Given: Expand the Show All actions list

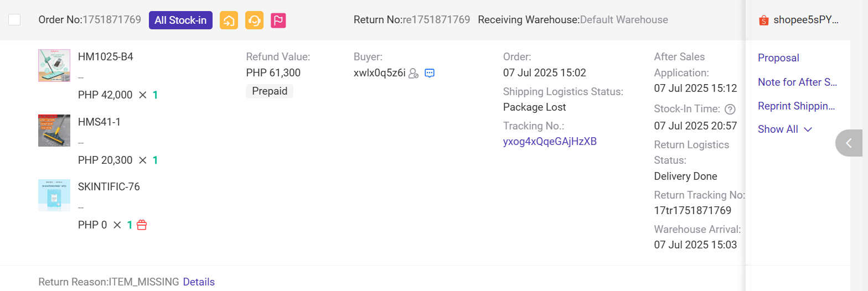Looking at the screenshot, I should pos(785,129).
